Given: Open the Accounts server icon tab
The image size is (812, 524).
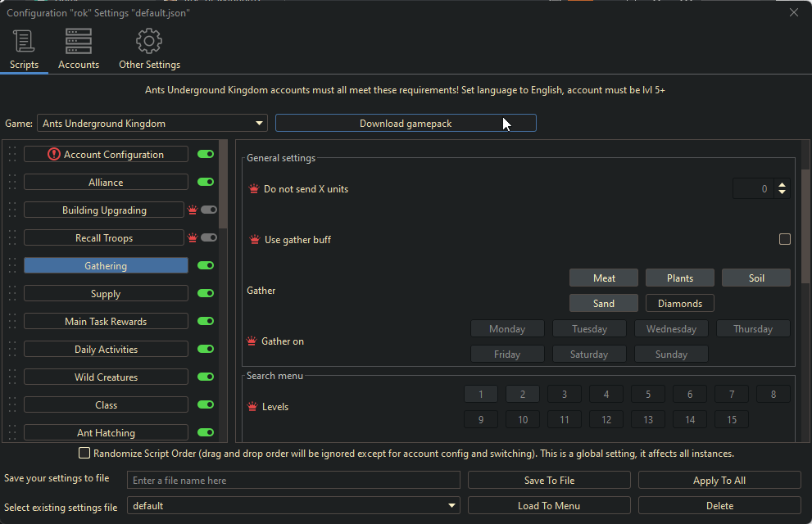Looking at the screenshot, I should 79,41.
